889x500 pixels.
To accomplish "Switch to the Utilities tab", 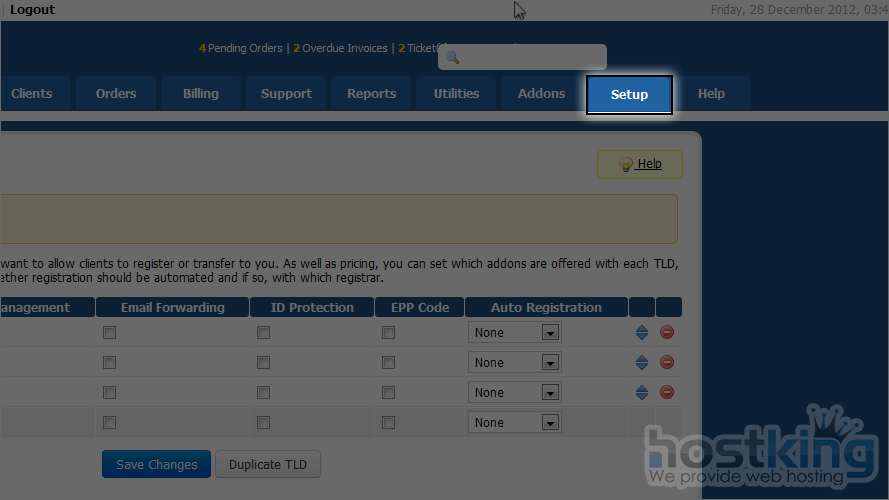I will [456, 94].
